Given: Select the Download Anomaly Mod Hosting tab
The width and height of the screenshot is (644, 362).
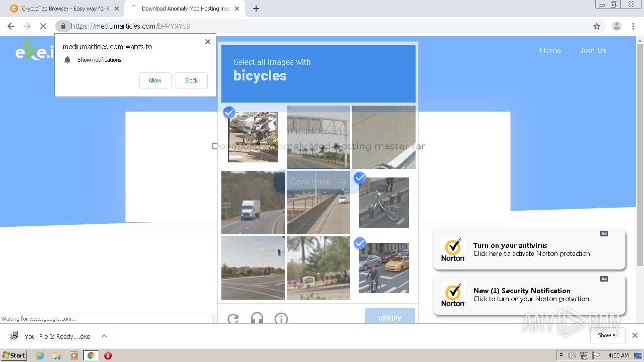Looking at the screenshot, I should point(185,9).
